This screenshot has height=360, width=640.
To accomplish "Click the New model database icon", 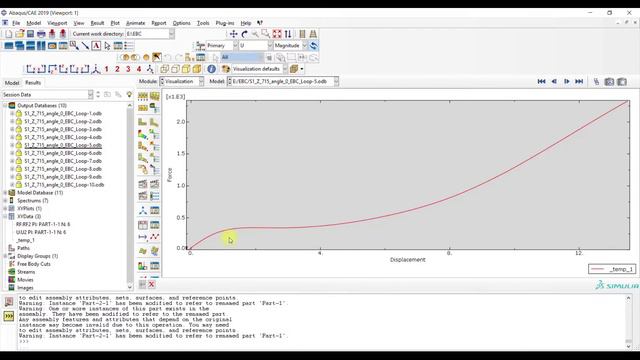I will click(x=9, y=34).
